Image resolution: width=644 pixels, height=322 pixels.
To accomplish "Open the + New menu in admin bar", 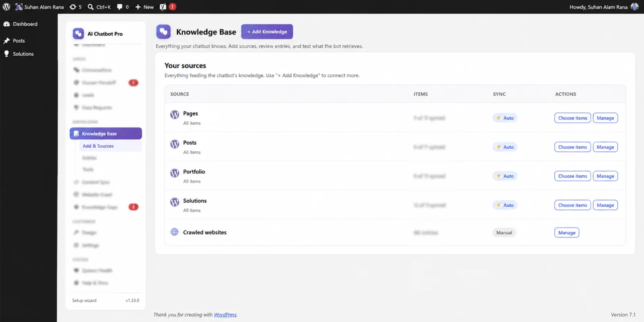I will point(144,7).
